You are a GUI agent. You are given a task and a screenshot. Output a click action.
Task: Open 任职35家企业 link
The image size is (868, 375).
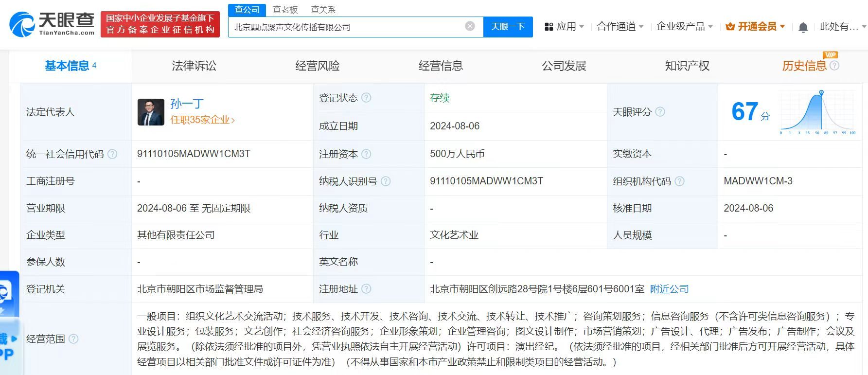pos(202,120)
